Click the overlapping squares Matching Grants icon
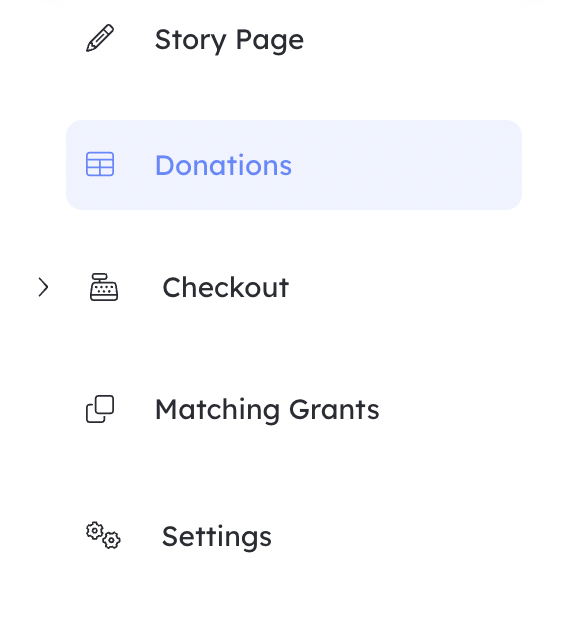 point(100,409)
